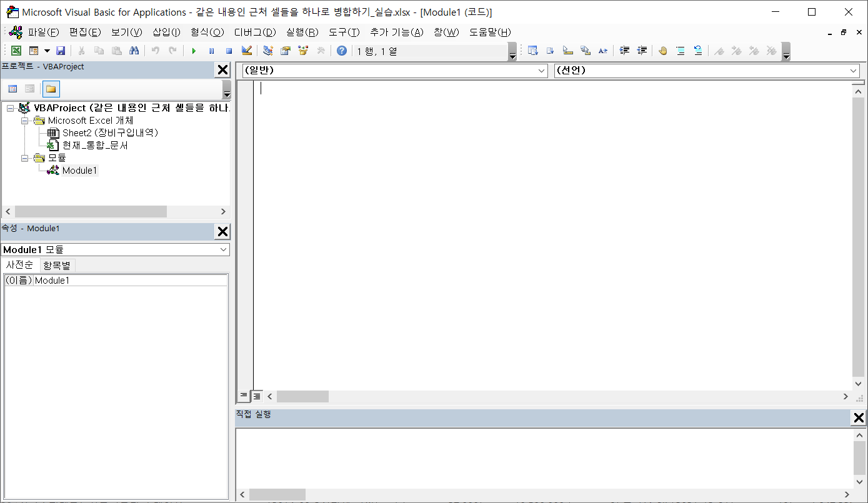Open Properties Window toolbar icon
The image size is (868, 503).
[x=286, y=51]
